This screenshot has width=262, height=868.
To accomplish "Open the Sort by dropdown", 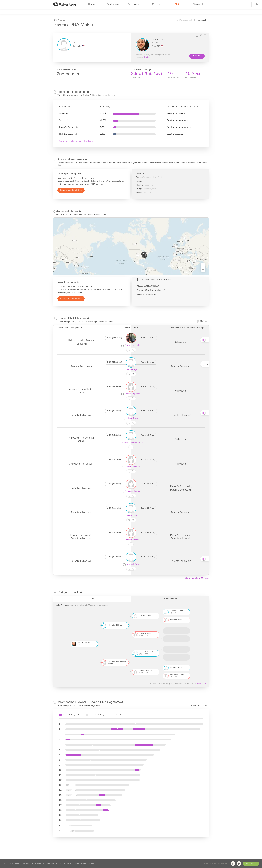I will (x=202, y=321).
